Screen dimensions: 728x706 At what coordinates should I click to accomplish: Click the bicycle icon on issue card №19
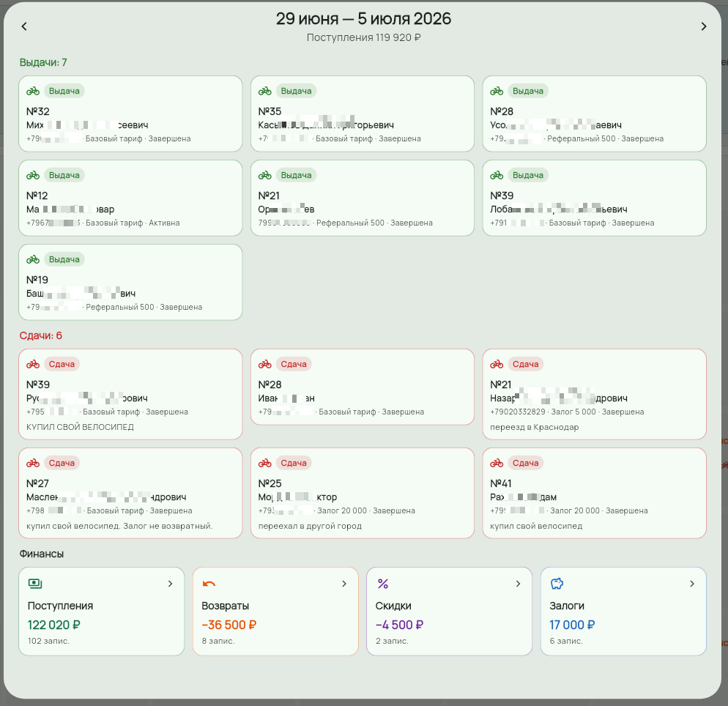[32, 259]
